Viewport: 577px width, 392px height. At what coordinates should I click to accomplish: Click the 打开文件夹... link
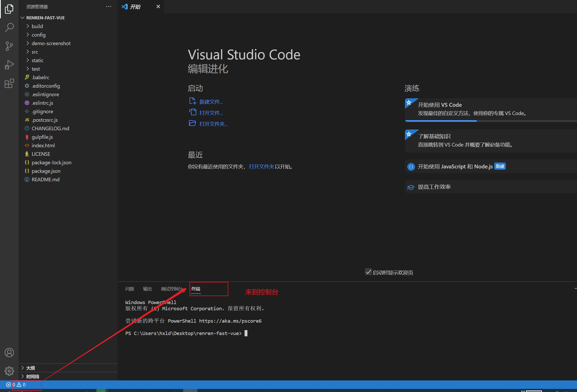click(x=213, y=124)
